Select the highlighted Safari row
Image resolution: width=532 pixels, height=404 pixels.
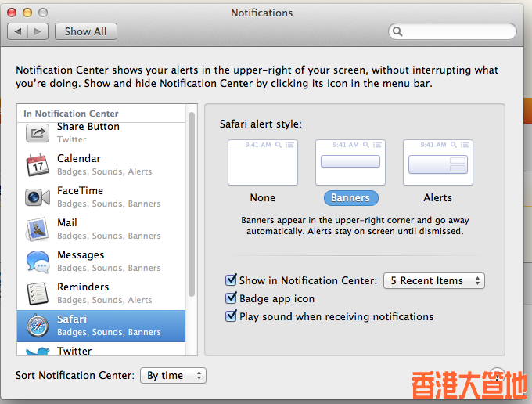pos(101,326)
